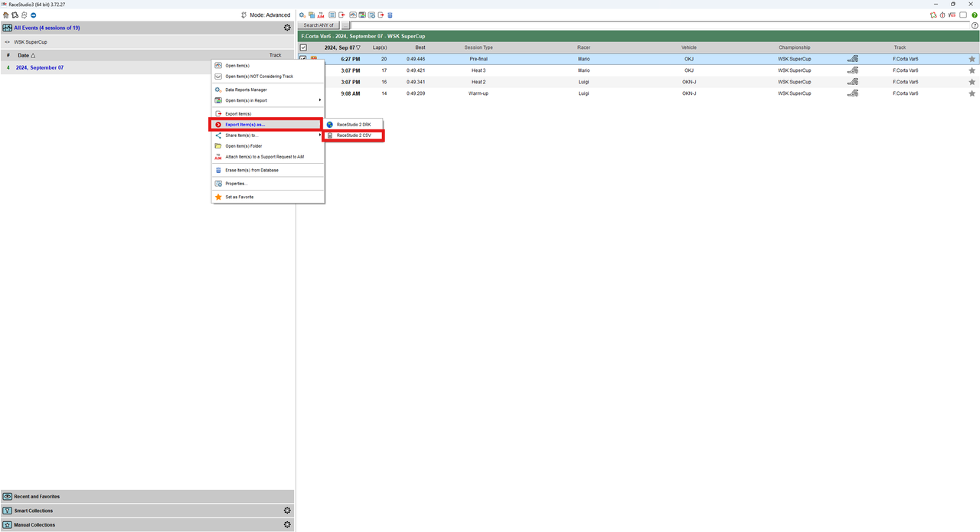Click the open-in-report picture toolbar icon
This screenshot has width=980, height=532.
(362, 15)
